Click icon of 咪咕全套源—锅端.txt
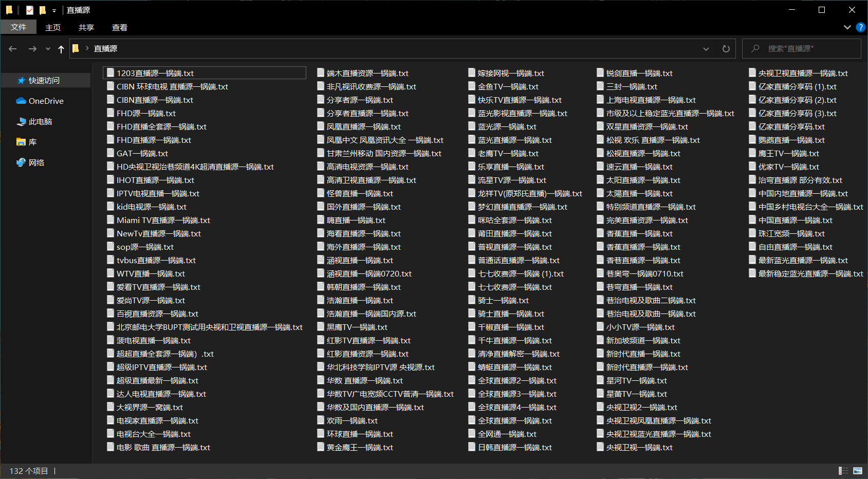Image resolution: width=868 pixels, height=479 pixels. tap(472, 220)
